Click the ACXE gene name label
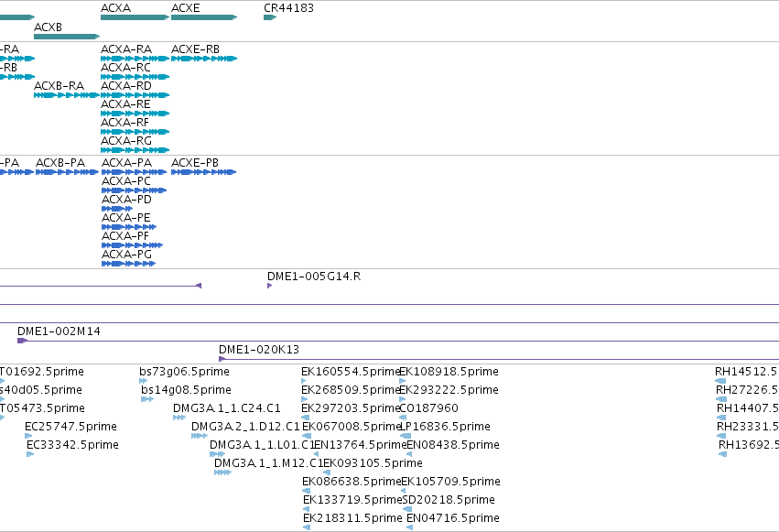Screen dimensions: 779x532 coord(186,8)
